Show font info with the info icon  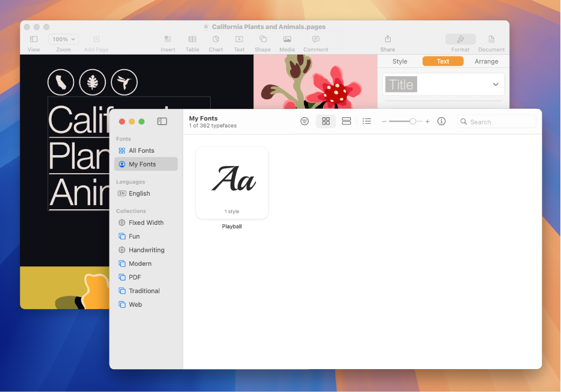pos(441,121)
